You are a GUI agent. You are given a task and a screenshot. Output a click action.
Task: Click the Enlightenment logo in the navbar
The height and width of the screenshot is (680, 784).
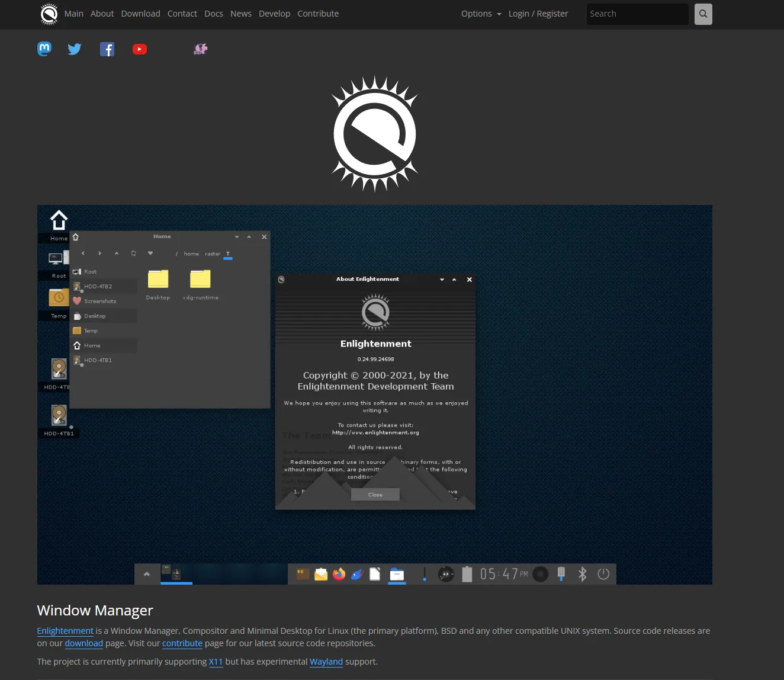coord(49,14)
